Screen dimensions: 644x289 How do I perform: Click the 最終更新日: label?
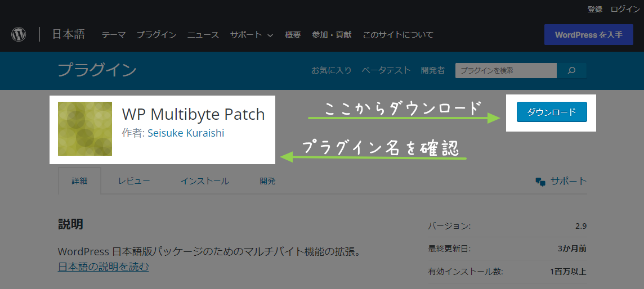pos(449,249)
